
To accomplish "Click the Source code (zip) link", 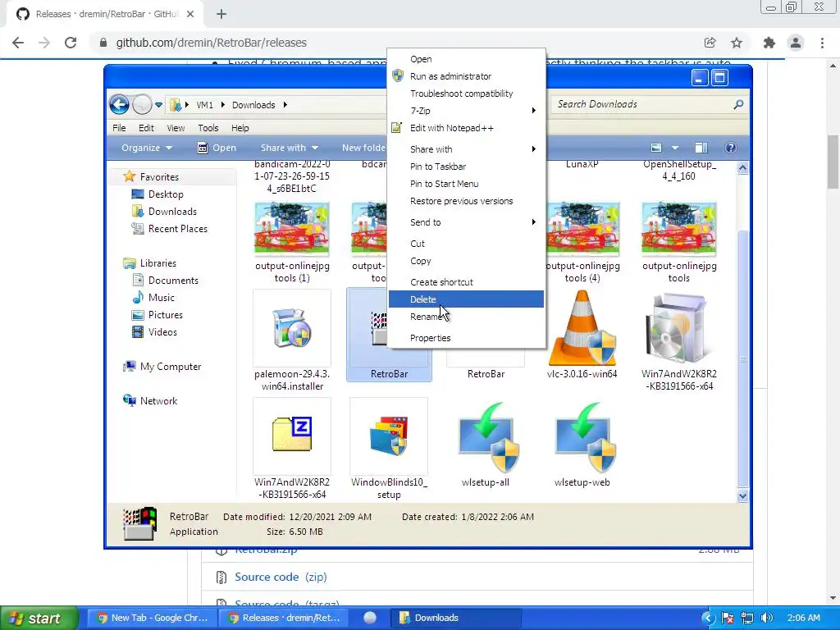I will pos(281,577).
